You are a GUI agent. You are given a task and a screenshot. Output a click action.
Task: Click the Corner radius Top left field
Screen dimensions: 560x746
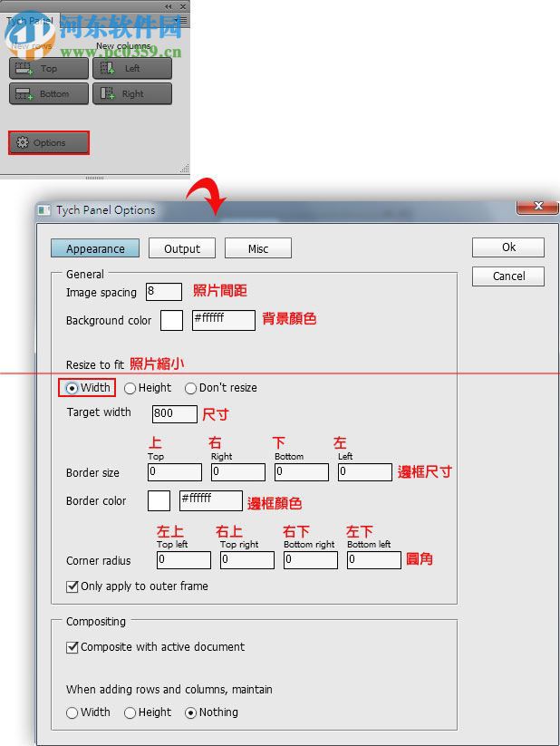tap(184, 560)
